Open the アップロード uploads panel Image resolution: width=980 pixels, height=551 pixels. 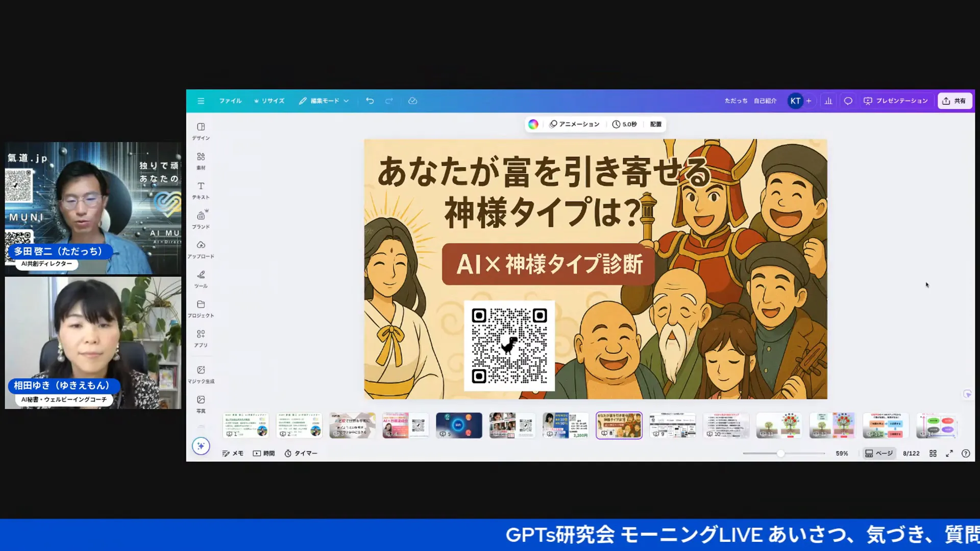click(x=201, y=249)
